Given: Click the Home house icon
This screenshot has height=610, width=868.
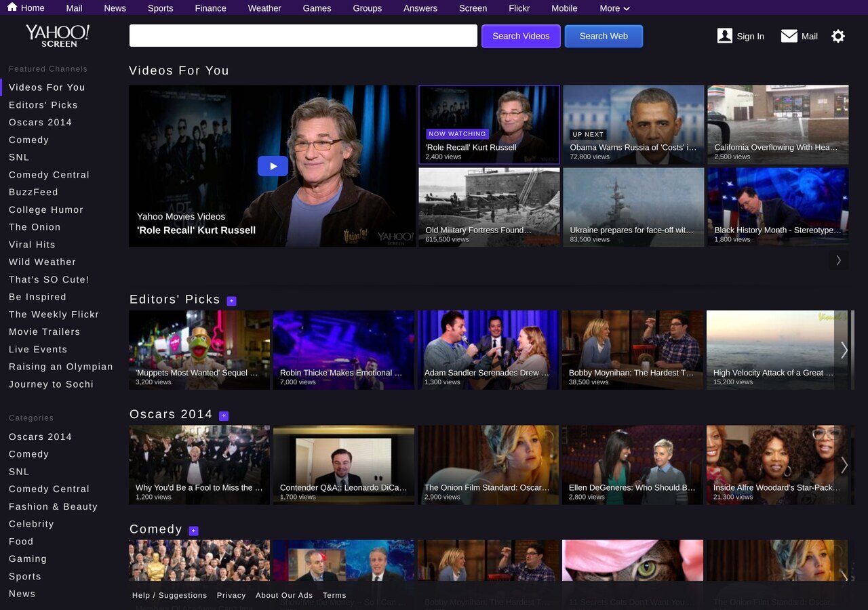Looking at the screenshot, I should click(x=12, y=7).
